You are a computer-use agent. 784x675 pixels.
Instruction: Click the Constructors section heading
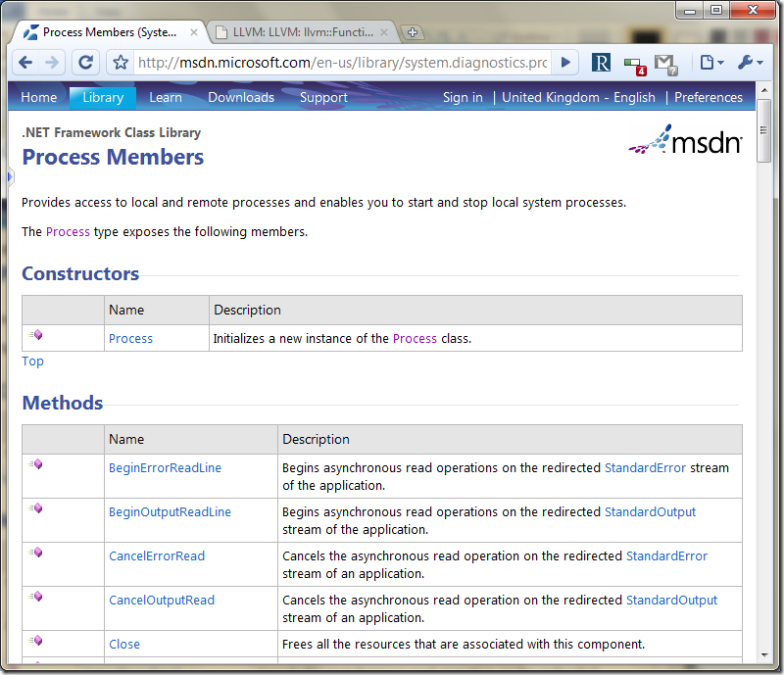click(x=80, y=273)
